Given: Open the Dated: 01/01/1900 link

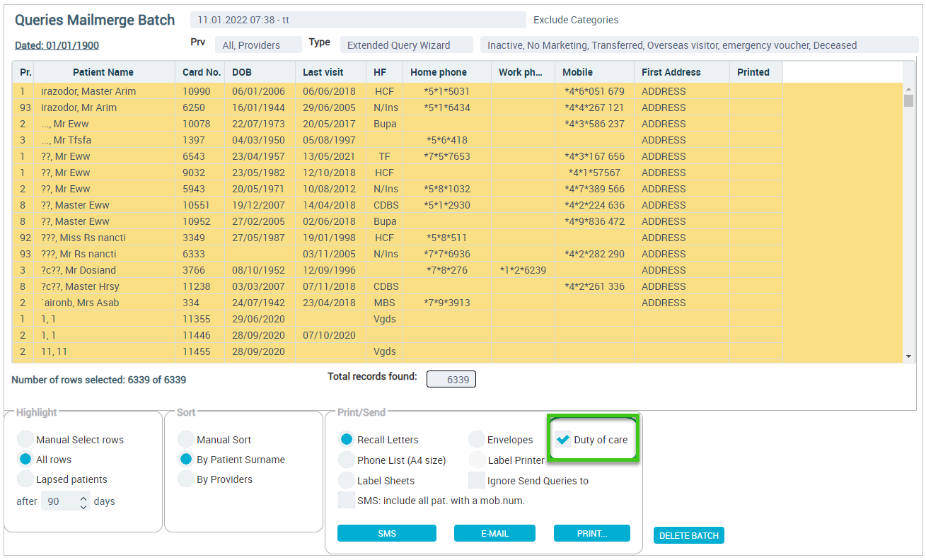Looking at the screenshot, I should (57, 45).
